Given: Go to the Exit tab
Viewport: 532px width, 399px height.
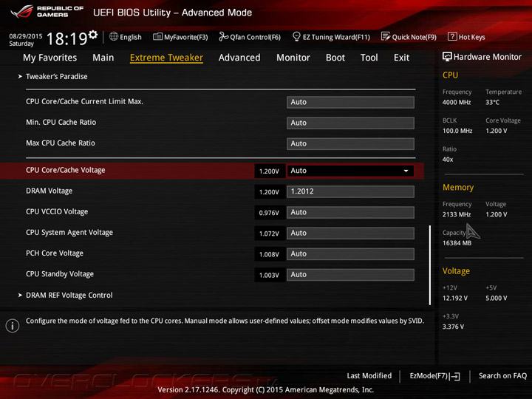Looking at the screenshot, I should click(401, 58).
